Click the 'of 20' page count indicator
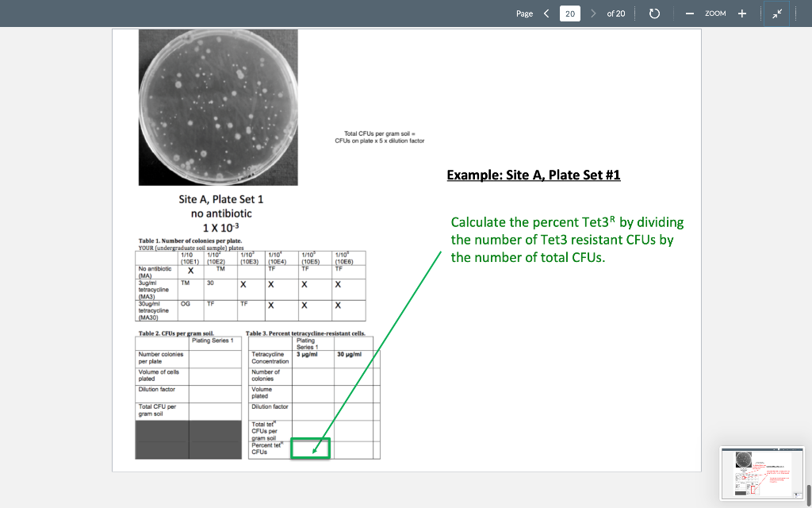 (x=617, y=13)
